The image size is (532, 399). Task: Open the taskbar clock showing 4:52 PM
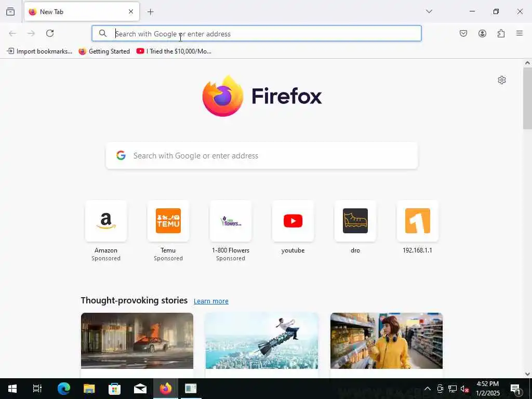click(x=487, y=389)
